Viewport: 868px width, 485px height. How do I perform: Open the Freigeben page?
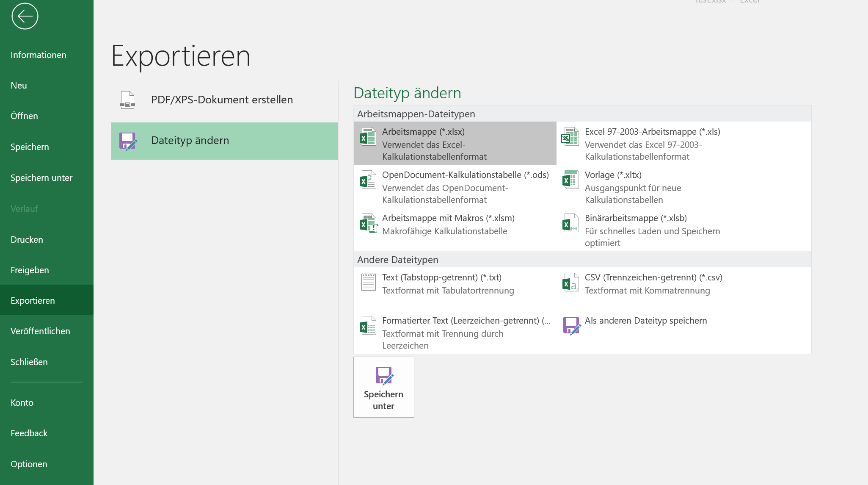pos(47,270)
